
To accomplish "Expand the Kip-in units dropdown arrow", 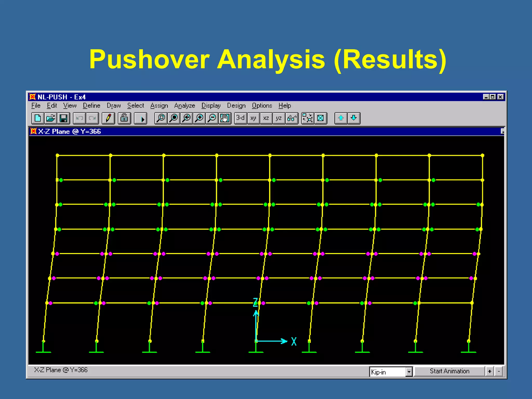I will click(x=409, y=372).
